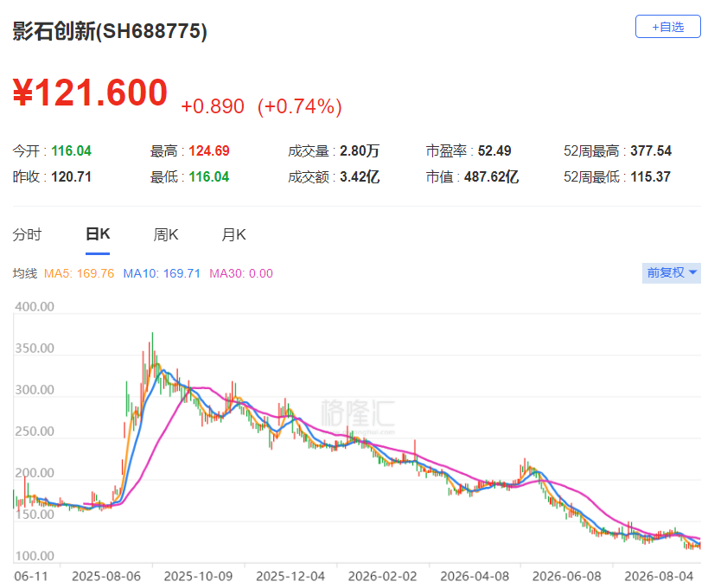Click the 均线 label
The image size is (708, 588).
(25, 273)
